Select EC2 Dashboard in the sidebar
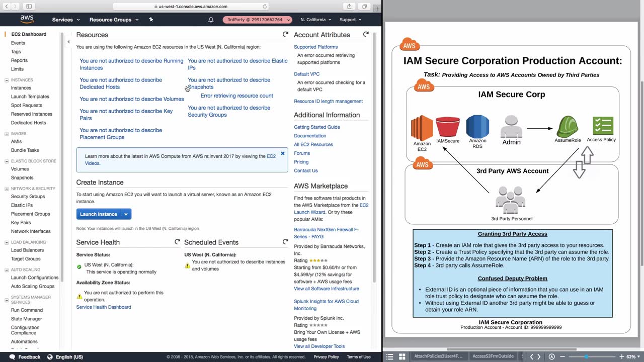This screenshot has width=644, height=362. 29,34
